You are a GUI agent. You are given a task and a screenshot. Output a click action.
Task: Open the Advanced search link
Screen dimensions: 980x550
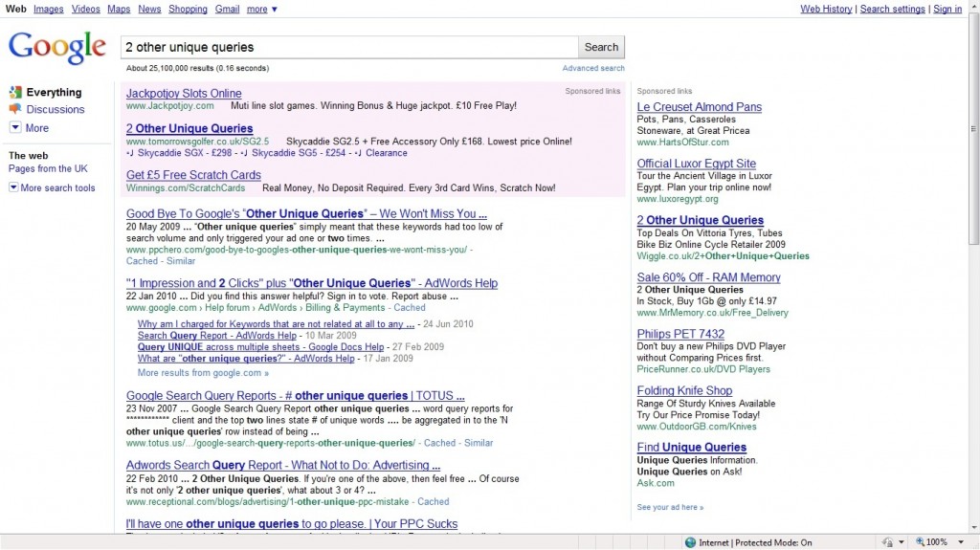click(593, 68)
